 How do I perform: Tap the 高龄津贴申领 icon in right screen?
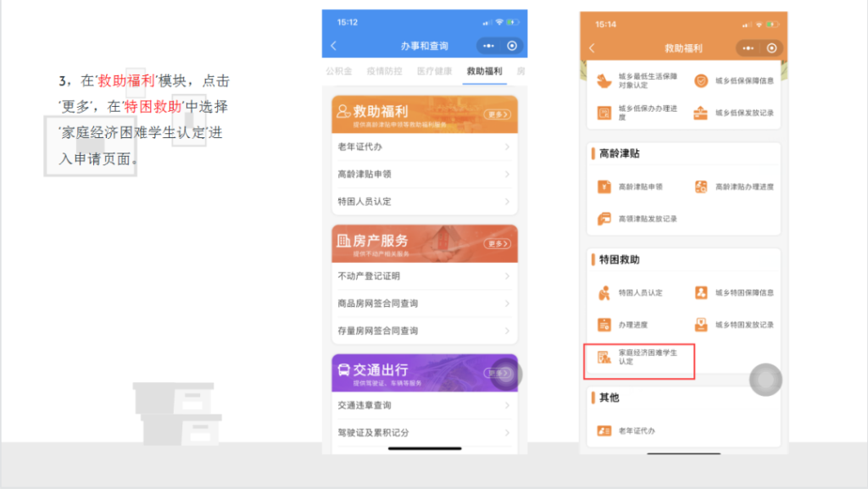(604, 186)
